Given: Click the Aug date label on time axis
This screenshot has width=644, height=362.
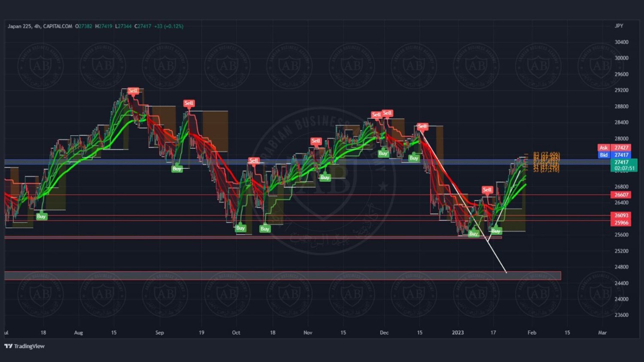Looking at the screenshot, I should 79,332.
